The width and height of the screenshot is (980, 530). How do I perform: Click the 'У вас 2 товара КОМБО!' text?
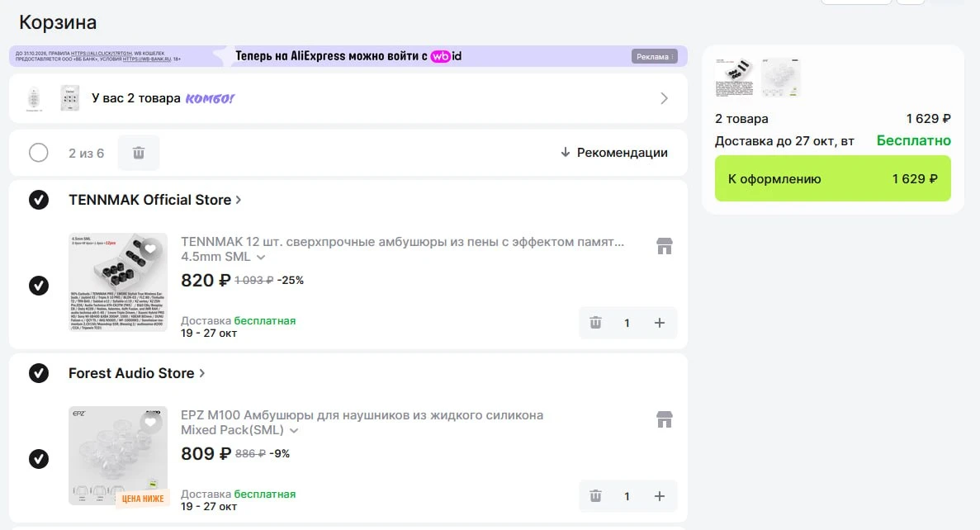[x=163, y=98]
